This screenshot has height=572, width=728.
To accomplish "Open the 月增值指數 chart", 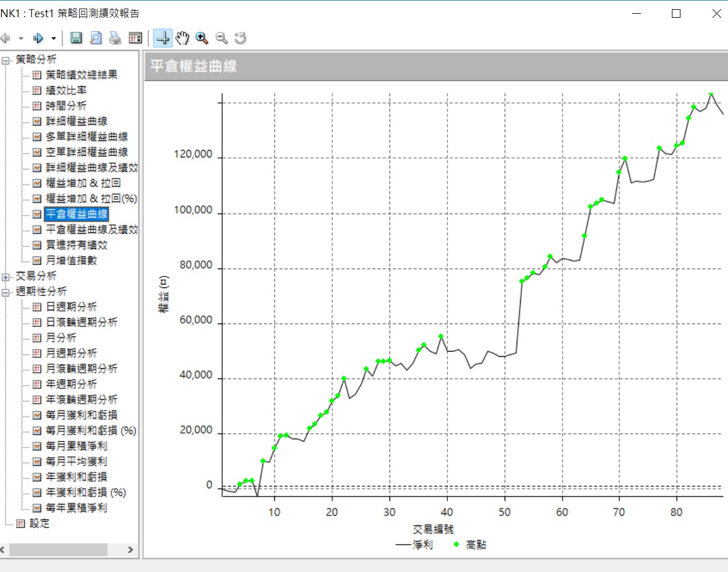I will click(72, 260).
